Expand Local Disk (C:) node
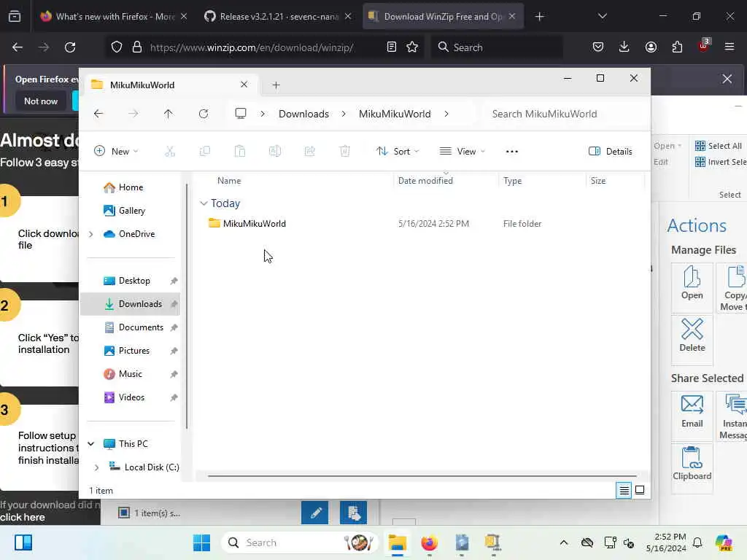The image size is (747, 560). 97,467
